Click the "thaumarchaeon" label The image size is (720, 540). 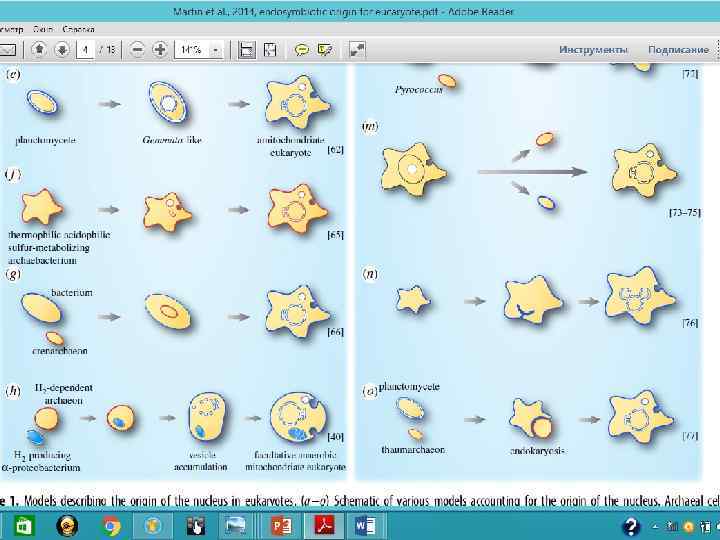(413, 450)
